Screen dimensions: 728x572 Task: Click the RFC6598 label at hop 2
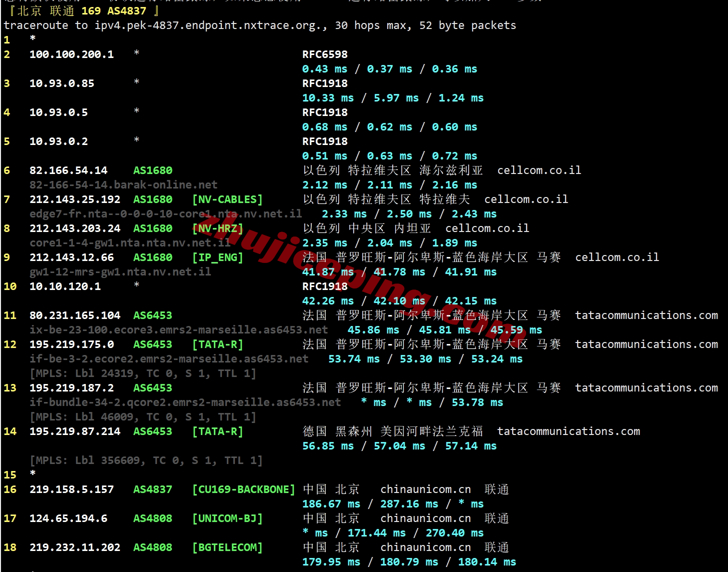[x=325, y=54]
